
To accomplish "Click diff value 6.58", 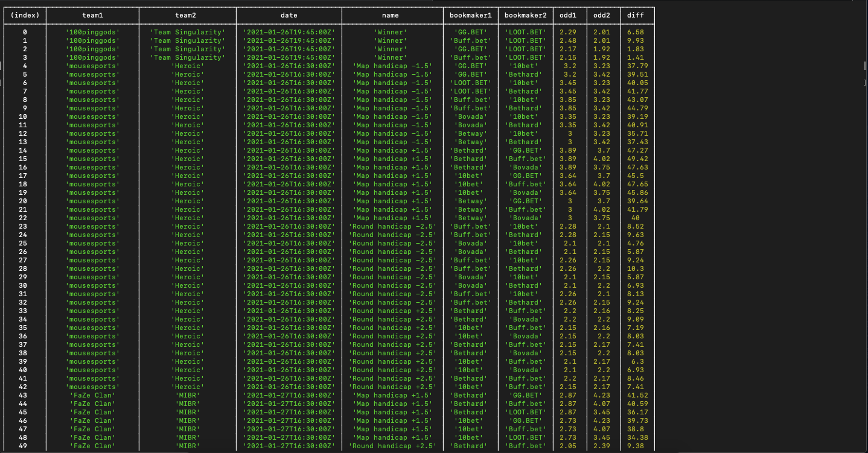I will coord(636,32).
